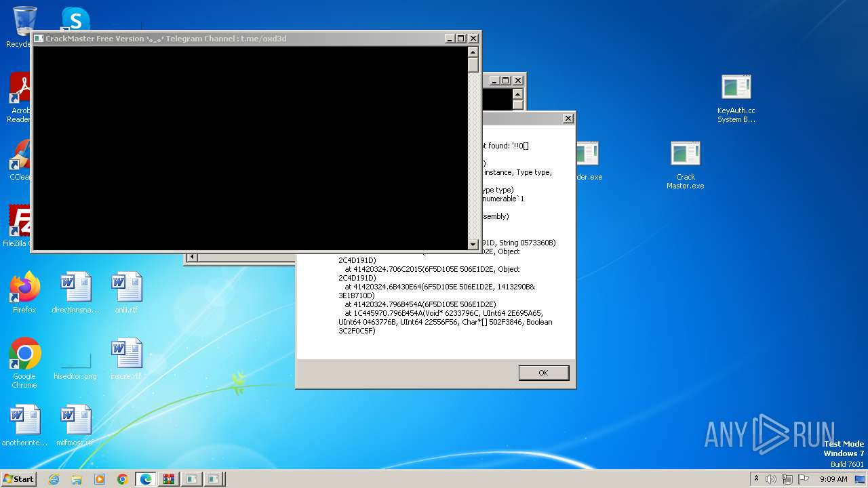Select the Acrobat Reader desktop shortcut

(20, 98)
